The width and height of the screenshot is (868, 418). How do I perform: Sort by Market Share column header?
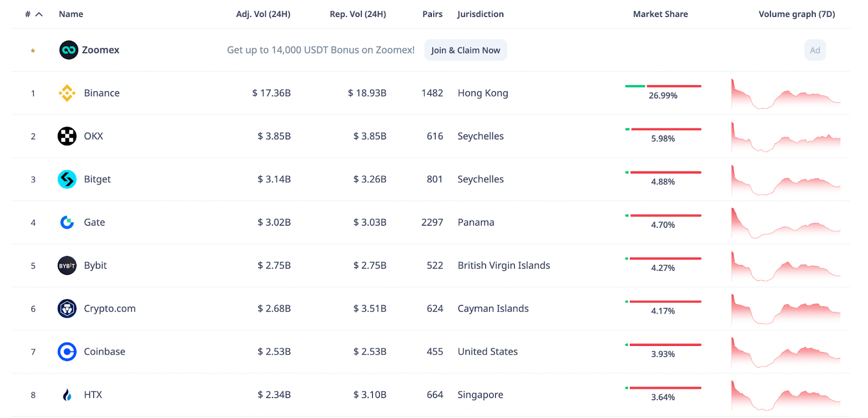click(x=660, y=14)
